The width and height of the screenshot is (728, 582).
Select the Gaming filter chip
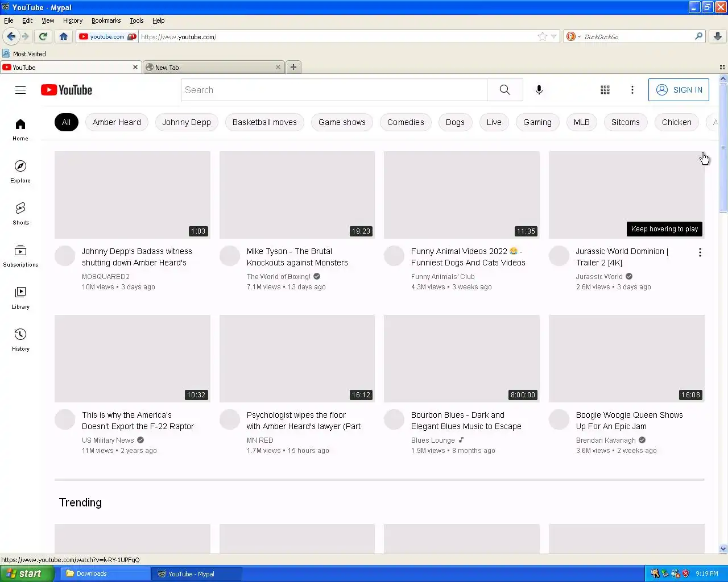[x=537, y=122]
